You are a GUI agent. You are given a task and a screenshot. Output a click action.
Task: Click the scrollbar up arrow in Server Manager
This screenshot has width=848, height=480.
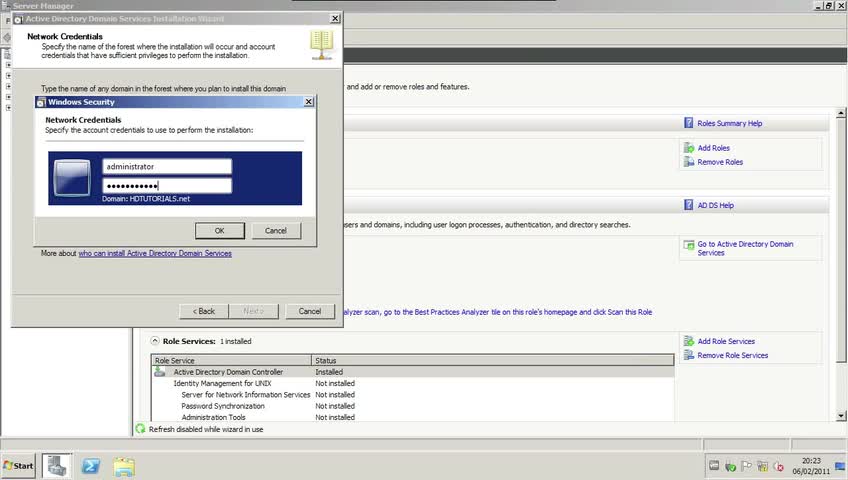pyautogui.click(x=841, y=113)
